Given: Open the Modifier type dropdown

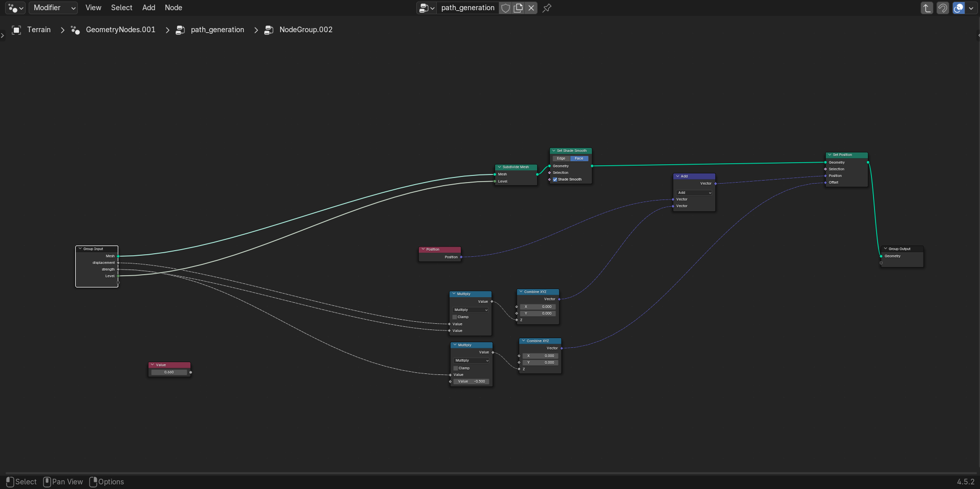Looking at the screenshot, I should [54, 8].
